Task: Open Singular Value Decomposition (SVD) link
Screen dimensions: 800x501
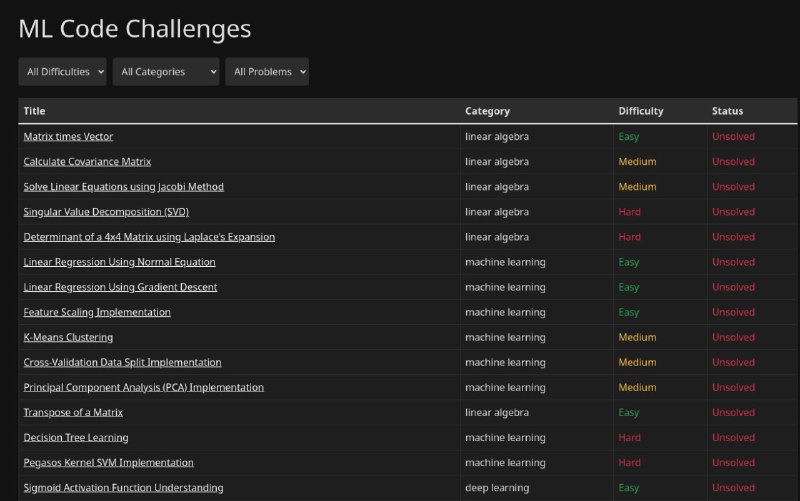Action: [106, 212]
